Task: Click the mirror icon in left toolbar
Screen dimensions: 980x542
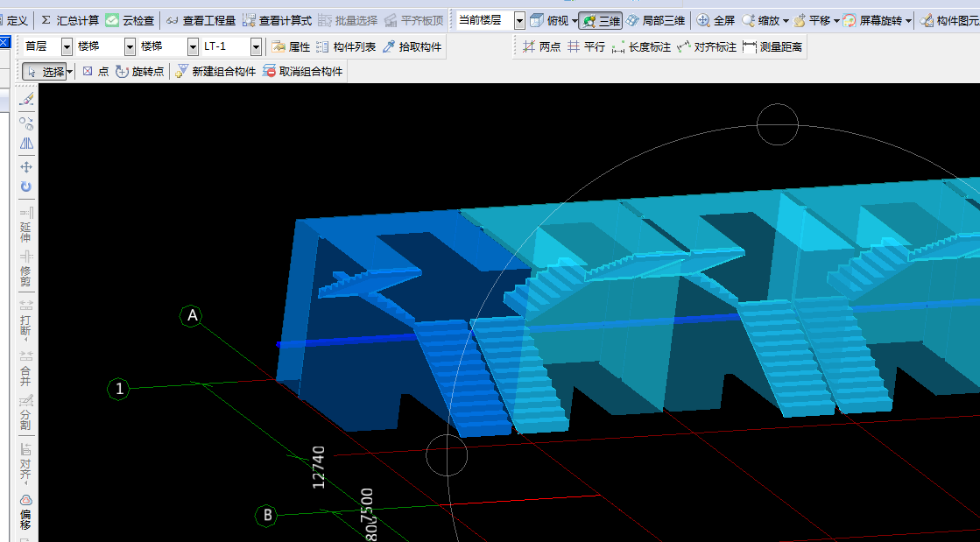Action: pos(26,143)
